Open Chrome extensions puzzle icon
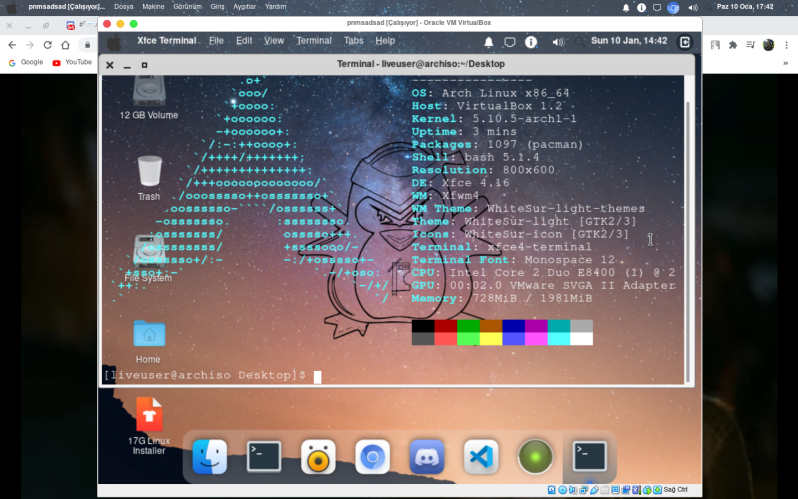The image size is (798, 499). (x=733, y=45)
